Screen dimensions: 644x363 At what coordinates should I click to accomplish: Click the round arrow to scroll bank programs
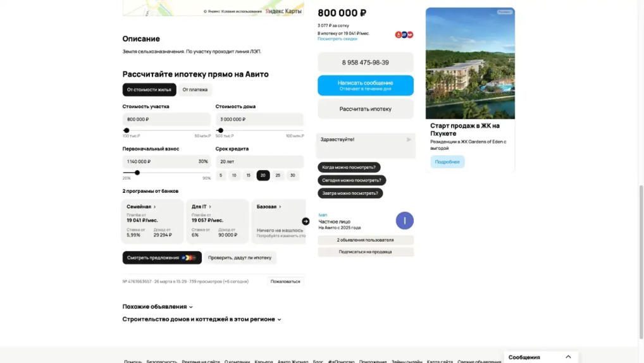click(x=306, y=221)
